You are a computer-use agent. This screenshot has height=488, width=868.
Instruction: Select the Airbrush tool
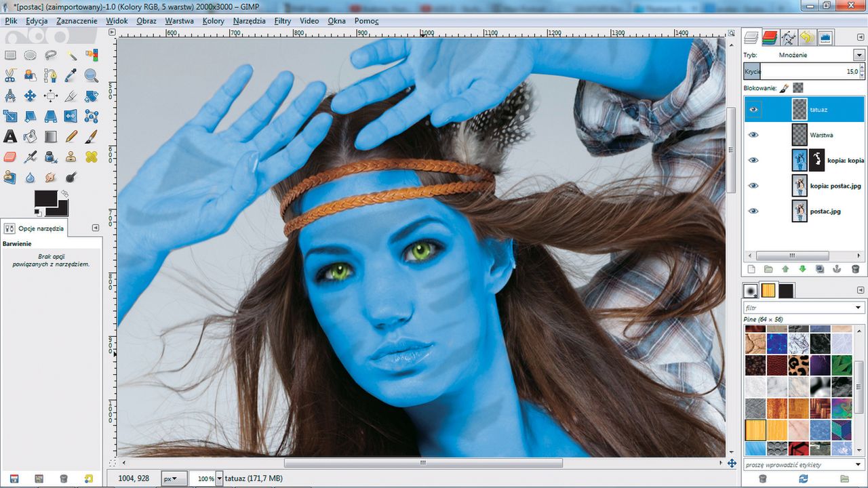(31, 157)
